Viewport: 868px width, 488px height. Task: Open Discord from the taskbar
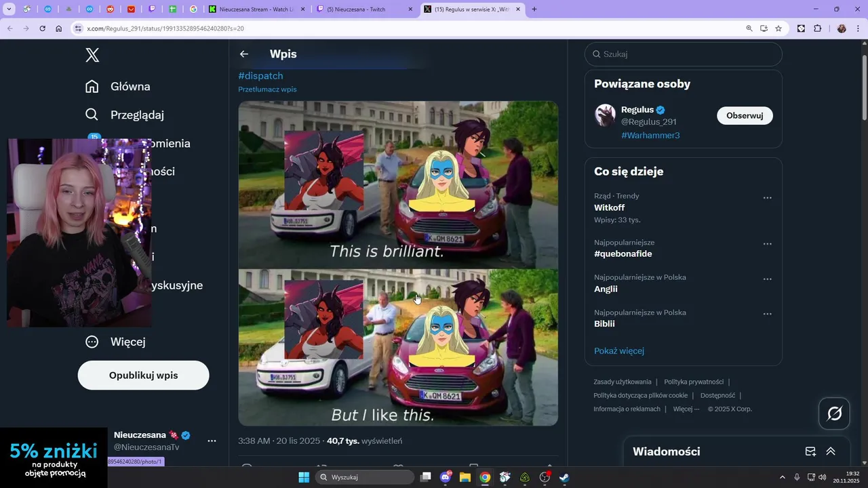pyautogui.click(x=446, y=477)
